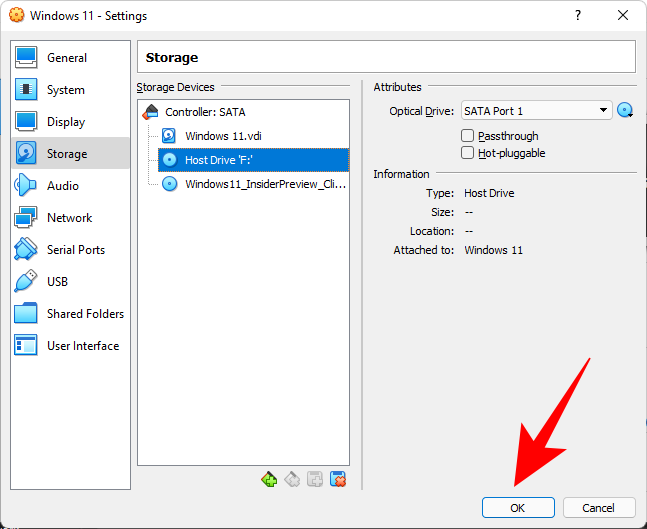Open the System settings page
The width and height of the screenshot is (647, 529).
(66, 90)
